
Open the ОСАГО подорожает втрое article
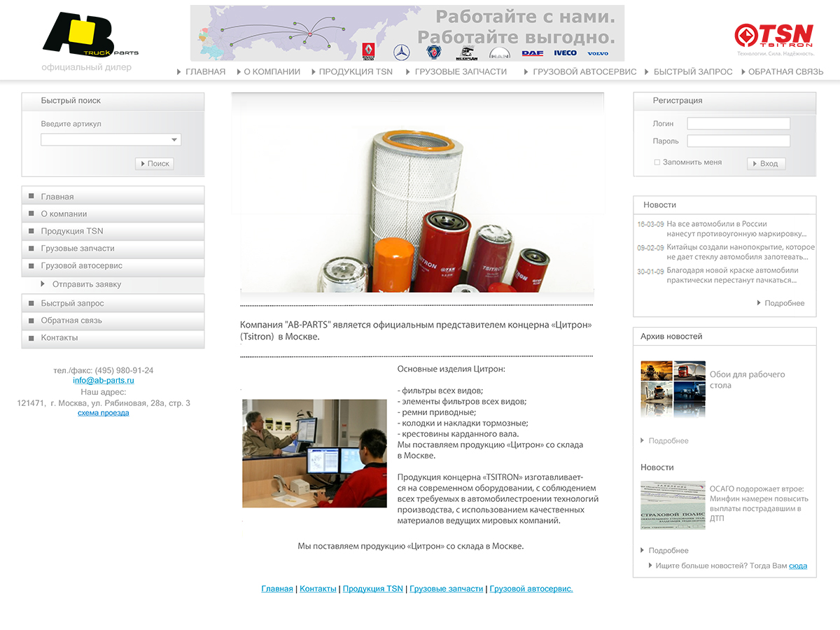pyautogui.click(x=759, y=504)
